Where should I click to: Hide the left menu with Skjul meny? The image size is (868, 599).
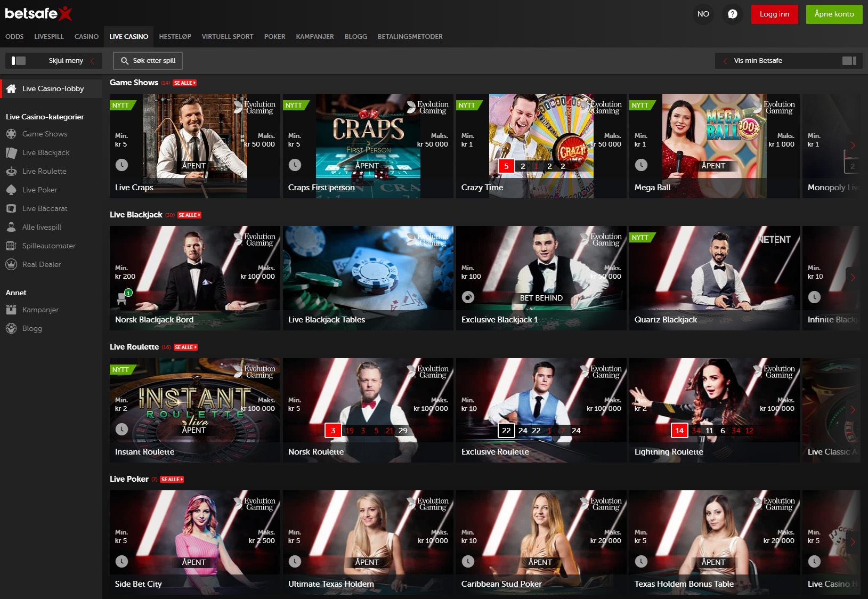point(53,61)
